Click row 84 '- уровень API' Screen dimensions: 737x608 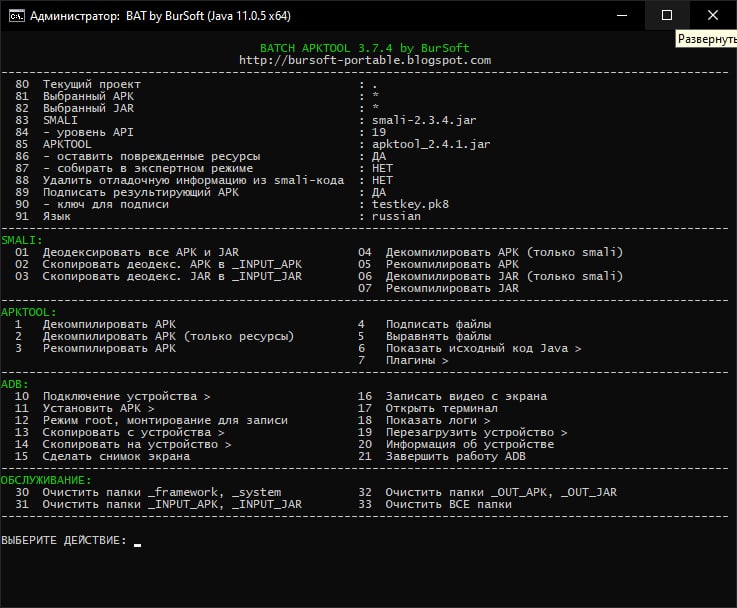[200, 133]
